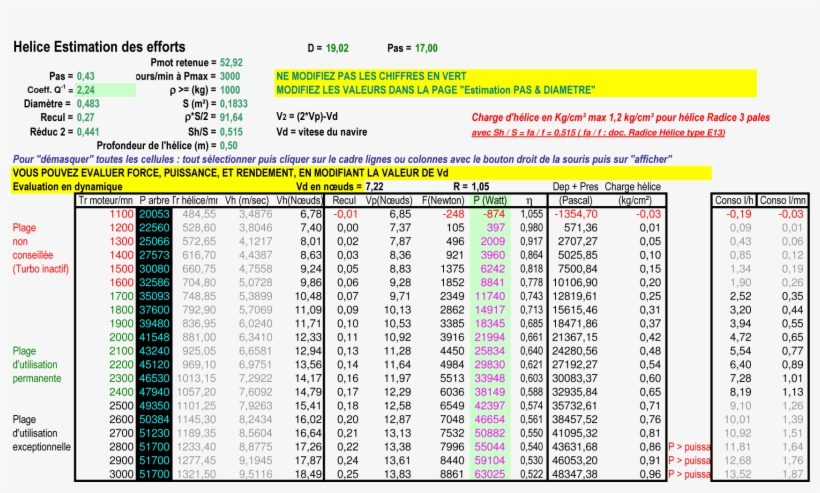Click yellow banner 'NE MODIFIEZ PAS LES CHIFFRES EN VERT'
The image size is (820, 493).
point(371,76)
